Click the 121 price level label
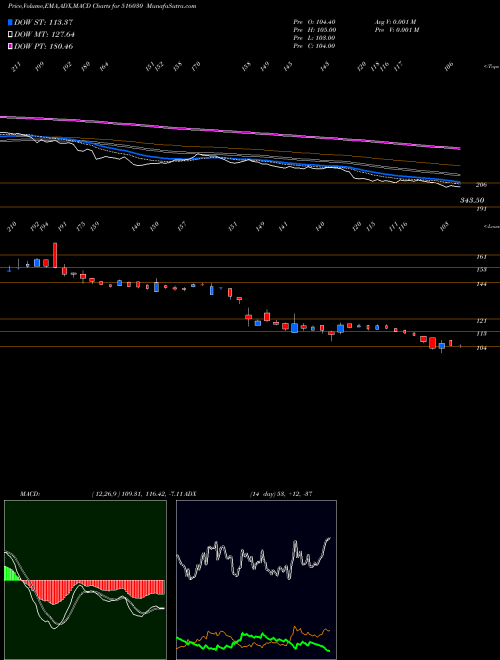This screenshot has height=660, width=500. pyautogui.click(x=481, y=321)
